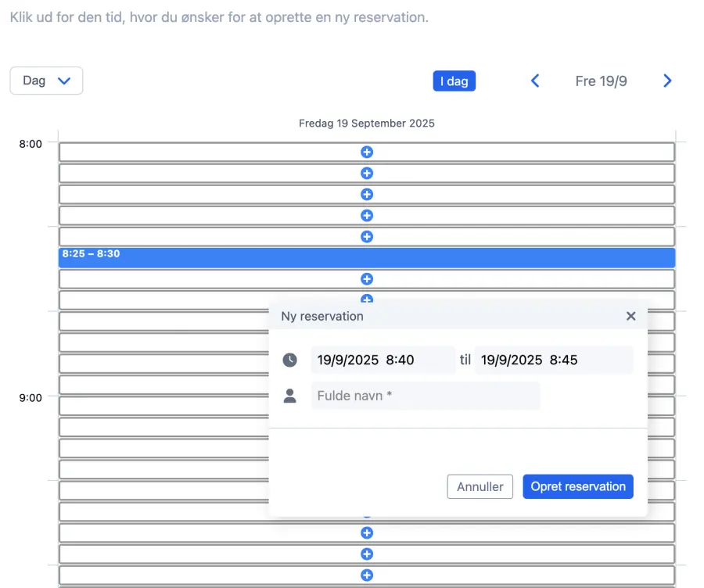Go to next day with right chevron
Image resolution: width=704 pixels, height=588 pixels.
pyautogui.click(x=667, y=81)
